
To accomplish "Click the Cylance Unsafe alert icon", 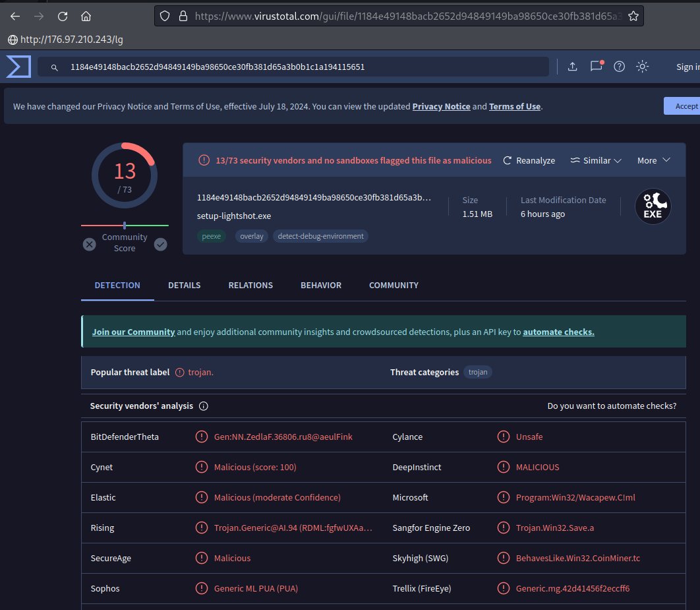I will (504, 437).
